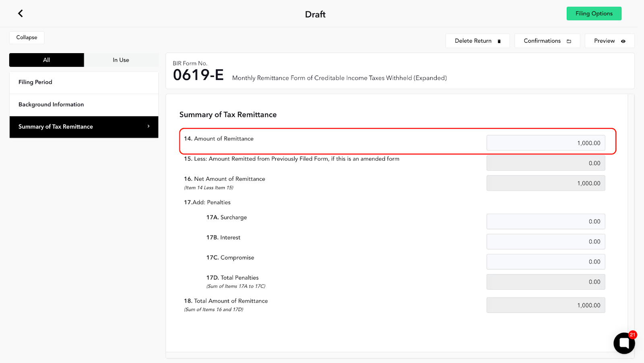Click the eye icon beside Preview

point(623,41)
